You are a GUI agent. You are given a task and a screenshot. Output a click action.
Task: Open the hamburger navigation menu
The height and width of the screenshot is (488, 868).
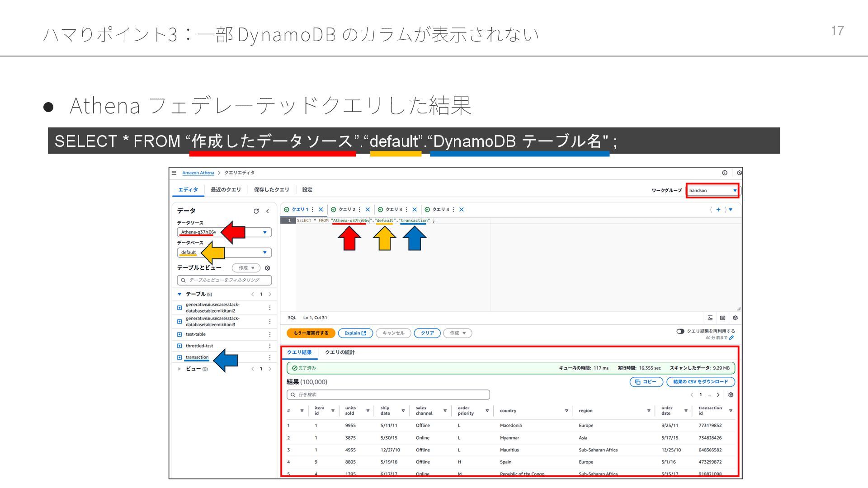tap(174, 173)
